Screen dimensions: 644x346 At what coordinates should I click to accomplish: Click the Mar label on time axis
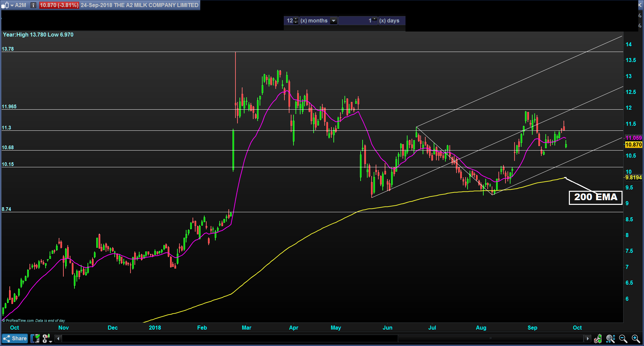pyautogui.click(x=247, y=328)
